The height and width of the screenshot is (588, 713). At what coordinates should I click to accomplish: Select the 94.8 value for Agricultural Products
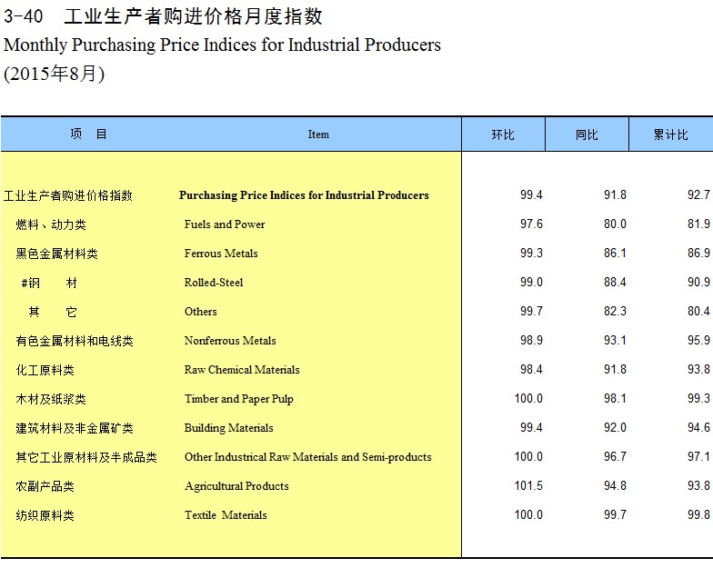[615, 485]
